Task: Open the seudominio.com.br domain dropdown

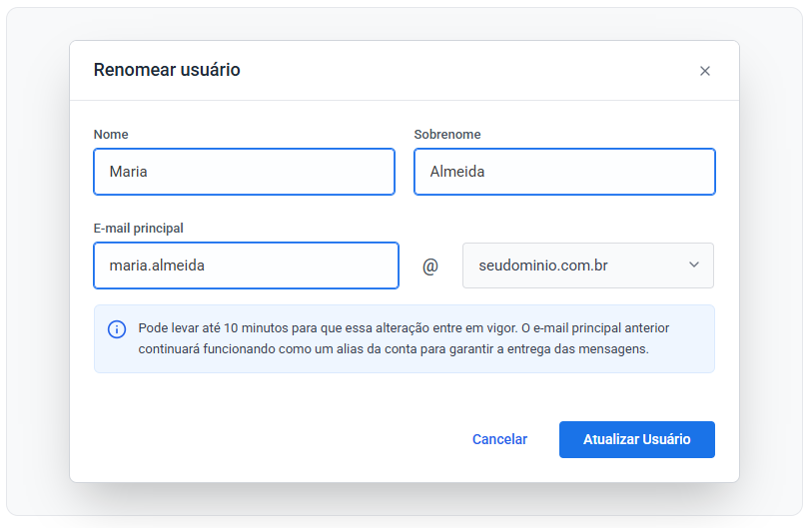Action: tap(587, 265)
